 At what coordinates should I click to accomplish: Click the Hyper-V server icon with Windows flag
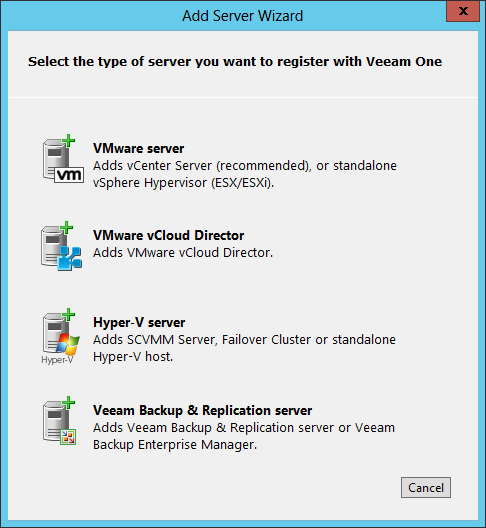pos(61,336)
